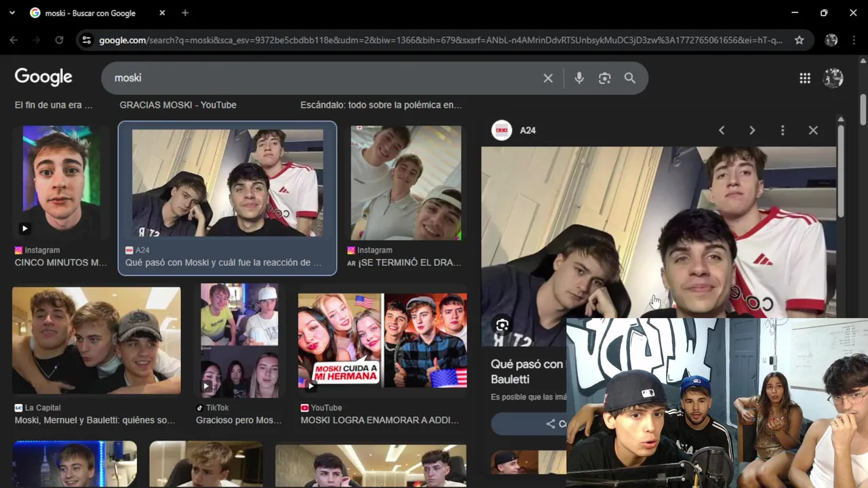The width and height of the screenshot is (868, 488).
Task: Open 'Gracioso pero Mos...' TikTok caption
Action: [239, 420]
